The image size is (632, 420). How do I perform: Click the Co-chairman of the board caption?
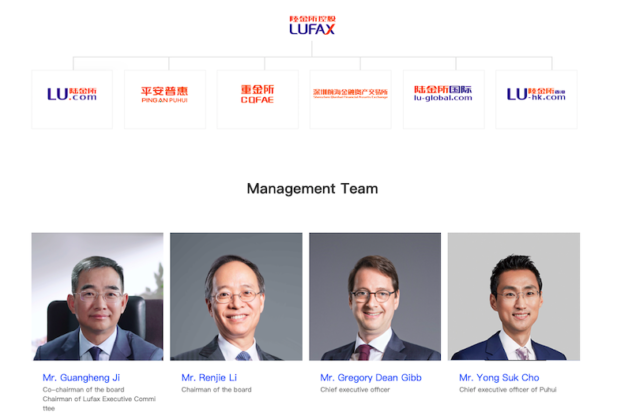83,390
